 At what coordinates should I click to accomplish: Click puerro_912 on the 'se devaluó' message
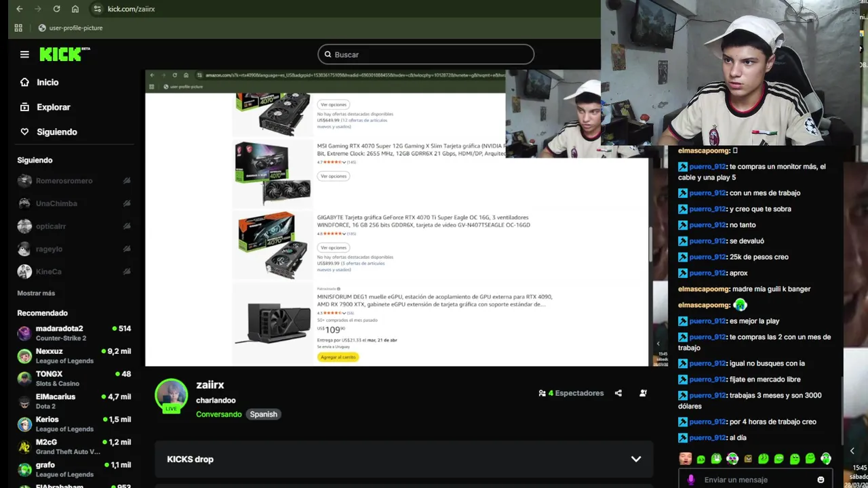(x=708, y=241)
